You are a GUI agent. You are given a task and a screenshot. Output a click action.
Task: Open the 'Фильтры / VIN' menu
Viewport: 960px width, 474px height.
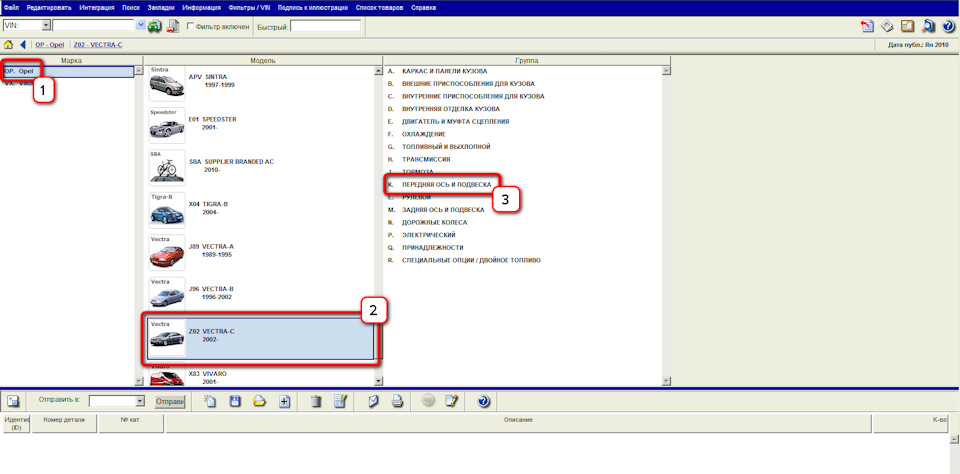pyautogui.click(x=249, y=8)
